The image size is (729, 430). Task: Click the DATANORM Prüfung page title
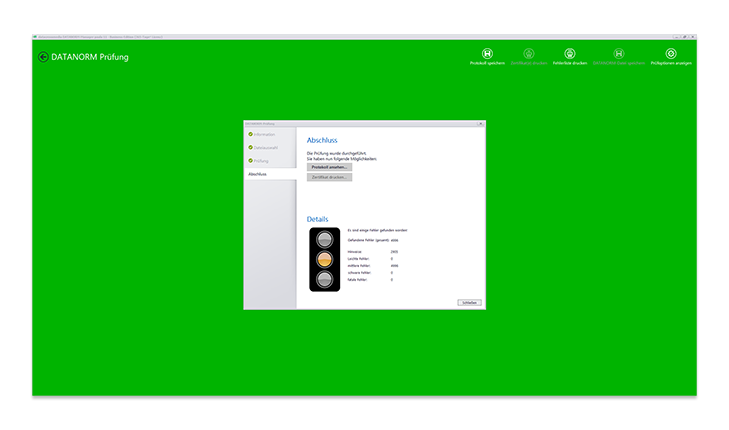coord(90,57)
